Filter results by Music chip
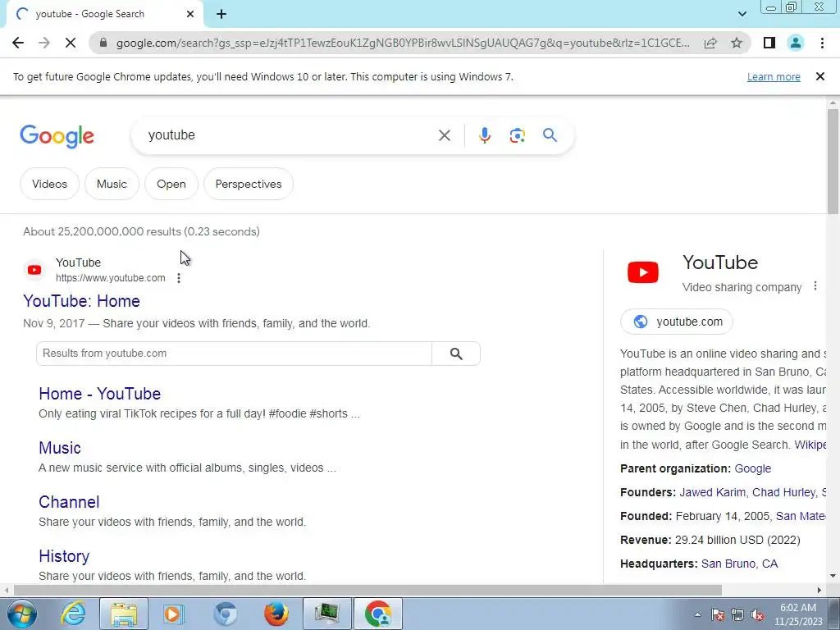The height and width of the screenshot is (630, 840). [112, 184]
